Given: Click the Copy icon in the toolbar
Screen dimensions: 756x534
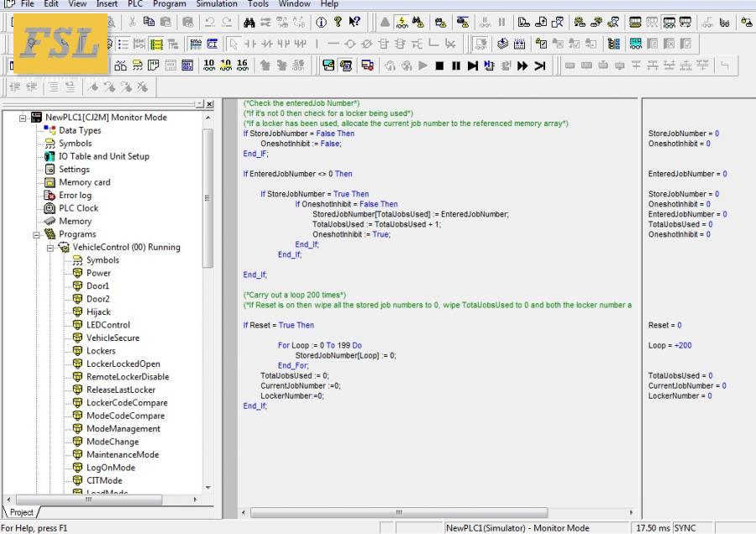Looking at the screenshot, I should (149, 23).
